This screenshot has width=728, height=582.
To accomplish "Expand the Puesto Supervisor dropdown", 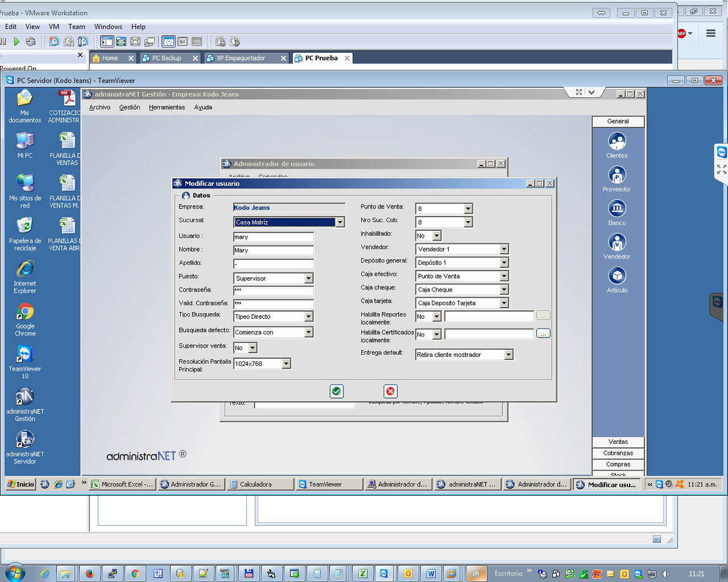I will point(308,278).
